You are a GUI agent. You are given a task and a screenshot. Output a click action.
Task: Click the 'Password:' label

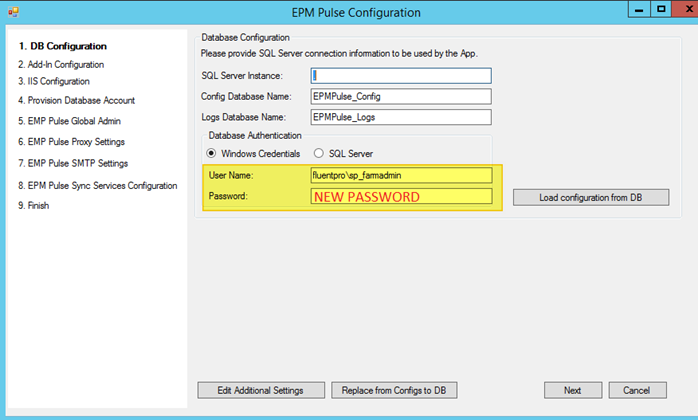click(228, 196)
